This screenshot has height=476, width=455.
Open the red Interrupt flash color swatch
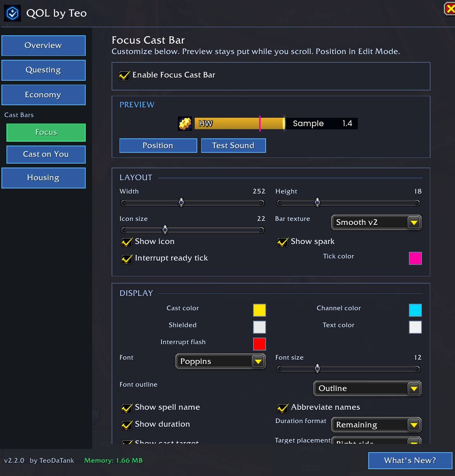260,344
